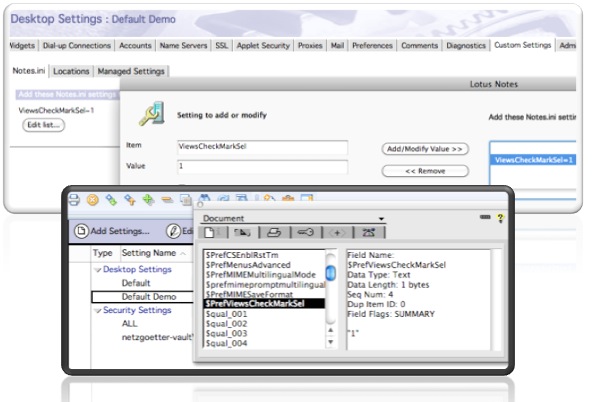This screenshot has height=402, width=594.
Task: Sort by Setting Name column arrow
Action: coord(183,253)
